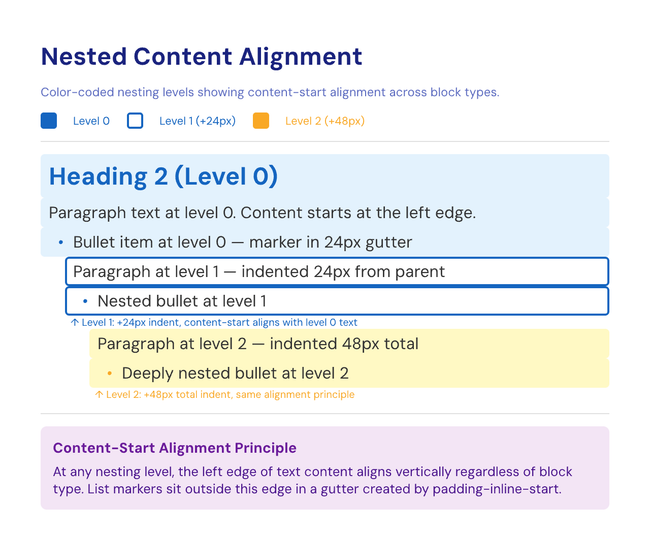Click the blue Level 1 indent annotation note
This screenshot has height=550, width=650.
click(x=213, y=323)
